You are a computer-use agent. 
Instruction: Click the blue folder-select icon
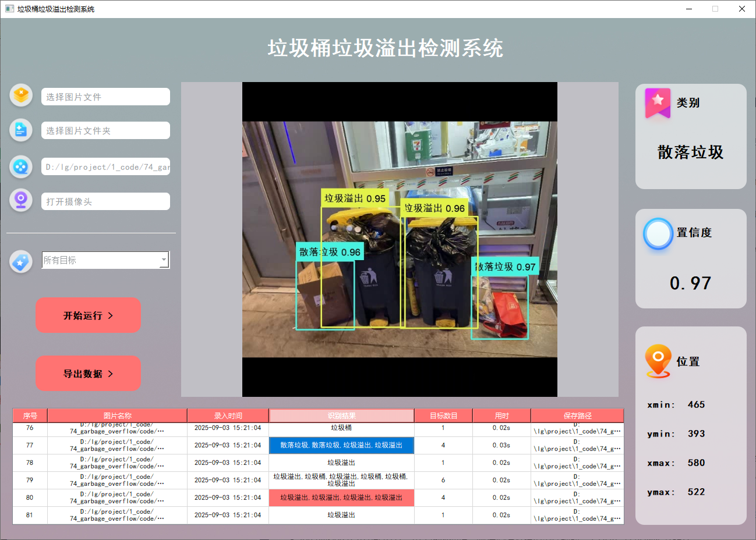pos(21,130)
